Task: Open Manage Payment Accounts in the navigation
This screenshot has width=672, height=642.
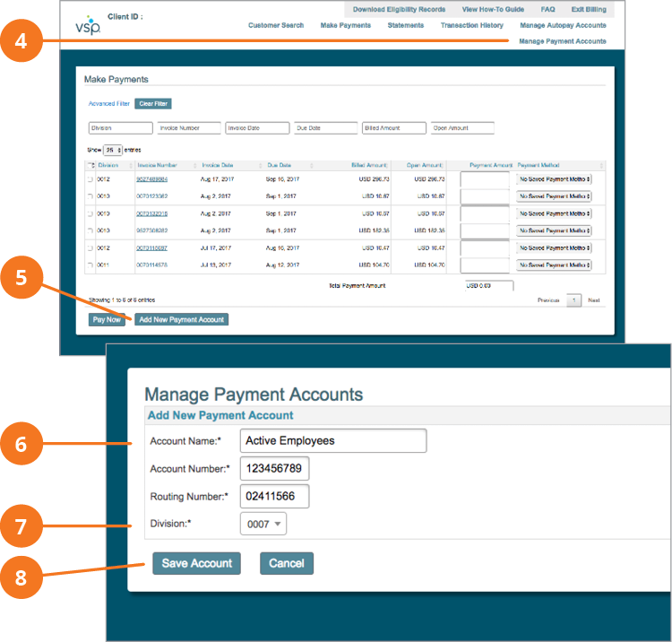Action: tap(562, 41)
